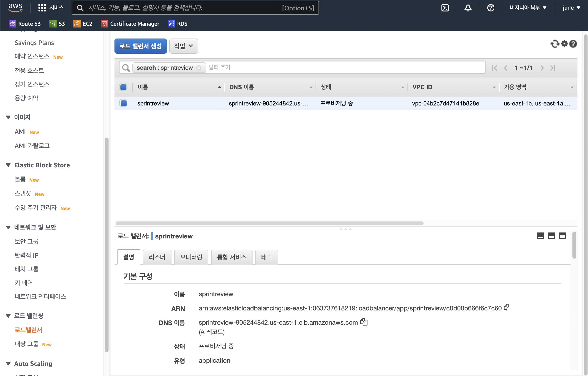
Task: Switch to the 리스너 tab
Action: 157,257
